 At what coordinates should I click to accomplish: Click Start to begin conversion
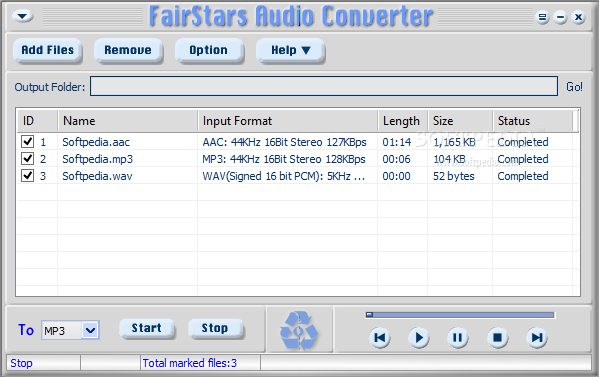click(147, 328)
